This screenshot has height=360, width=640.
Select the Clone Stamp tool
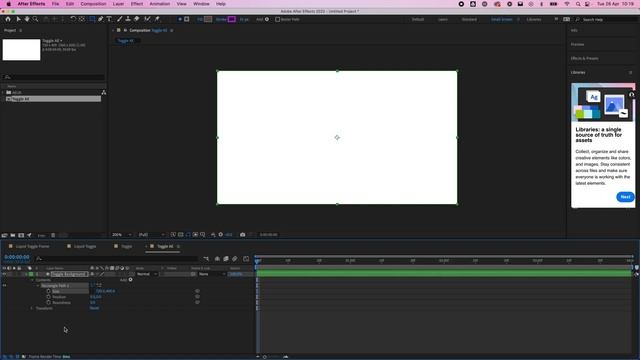point(128,19)
